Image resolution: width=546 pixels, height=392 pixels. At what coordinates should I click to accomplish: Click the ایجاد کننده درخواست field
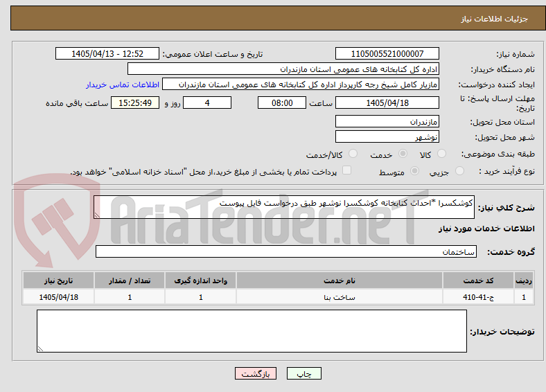coord(301,84)
